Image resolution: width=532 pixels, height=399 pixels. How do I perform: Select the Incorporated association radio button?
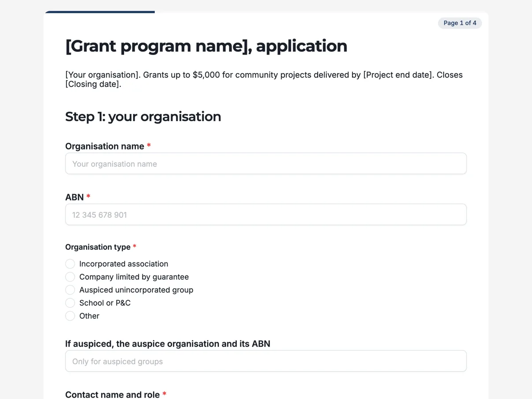click(x=70, y=264)
